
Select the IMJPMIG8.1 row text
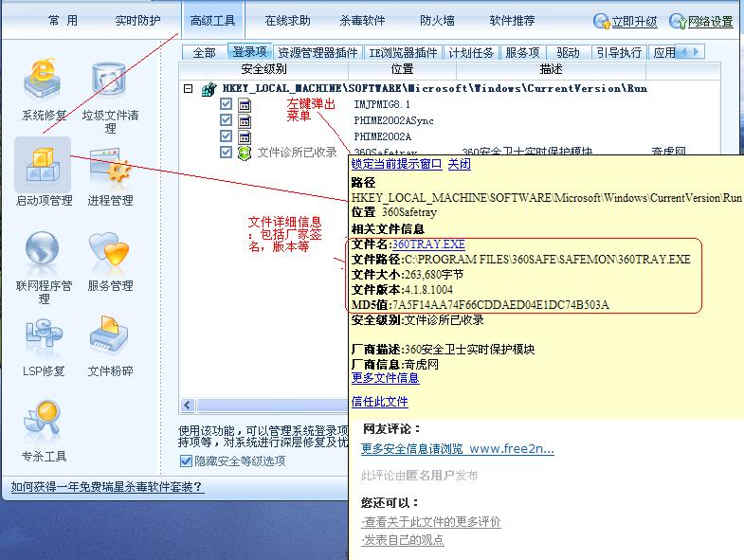click(382, 104)
